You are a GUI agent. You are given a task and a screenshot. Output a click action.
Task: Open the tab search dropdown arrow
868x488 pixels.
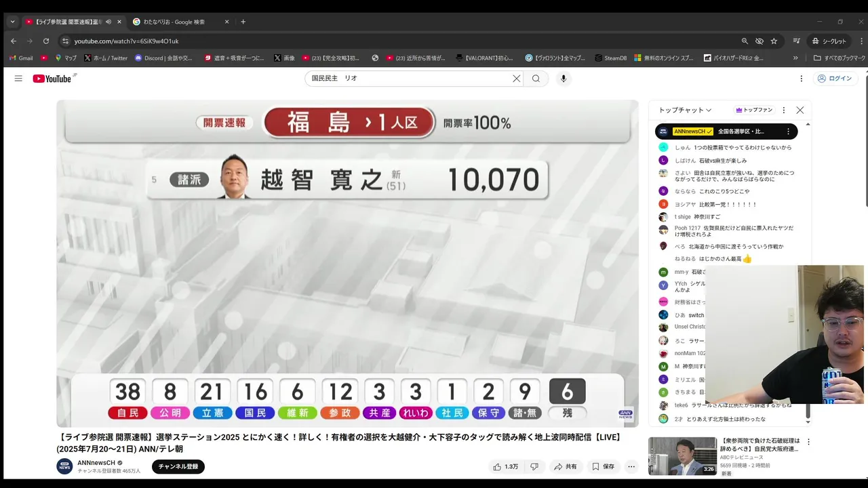pos(12,22)
